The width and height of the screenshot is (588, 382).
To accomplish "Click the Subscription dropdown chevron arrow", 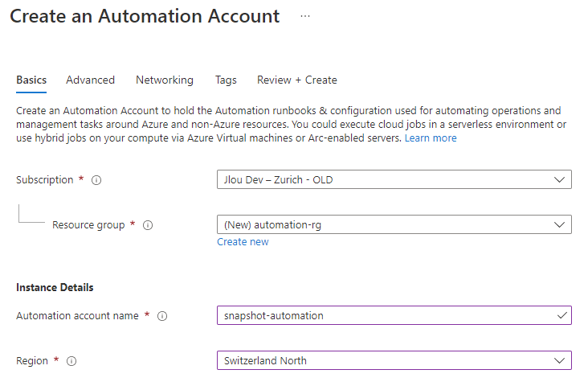I will (x=559, y=179).
